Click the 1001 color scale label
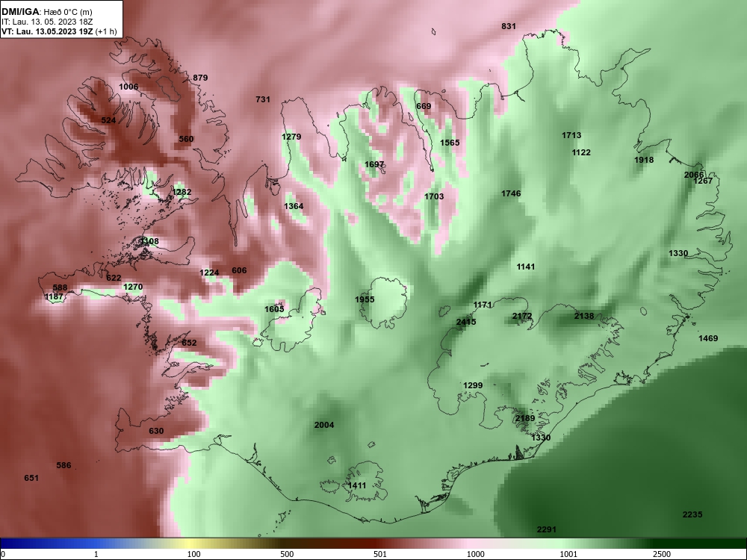The width and height of the screenshot is (747, 560). pos(568,554)
